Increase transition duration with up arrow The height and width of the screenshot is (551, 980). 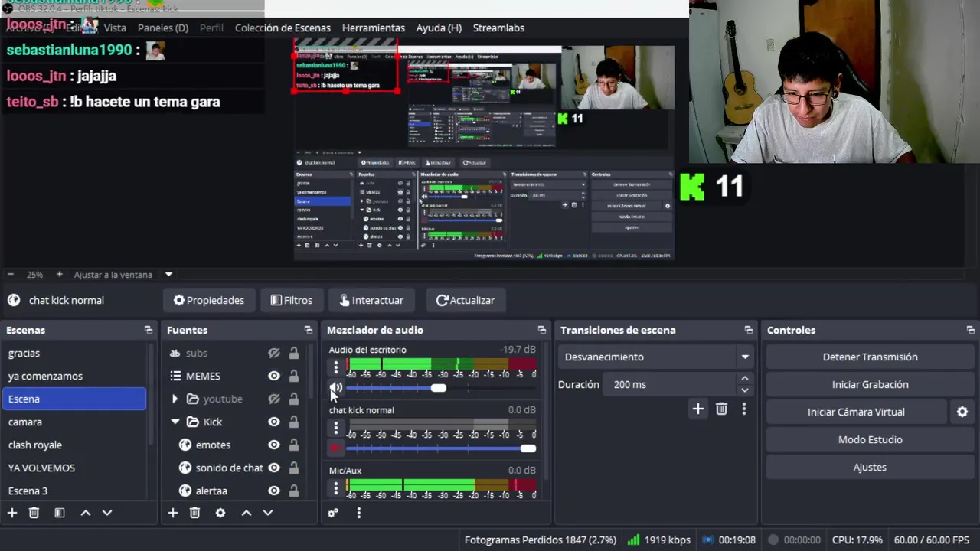(x=744, y=379)
